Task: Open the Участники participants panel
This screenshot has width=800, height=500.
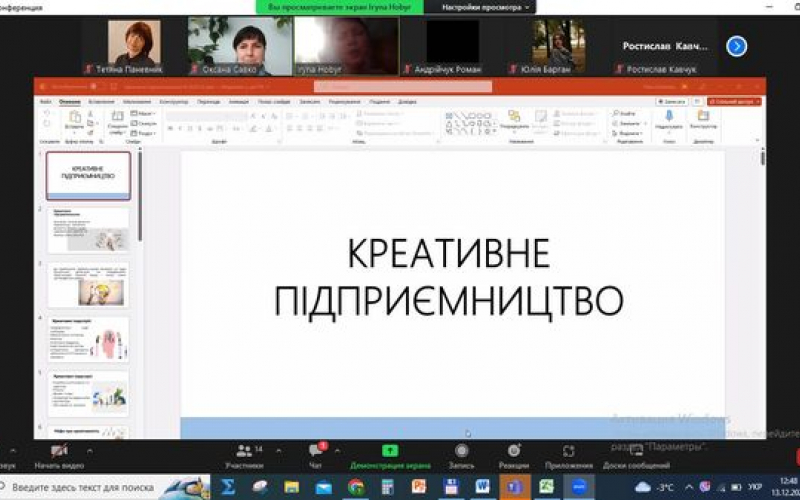Action: [244, 457]
